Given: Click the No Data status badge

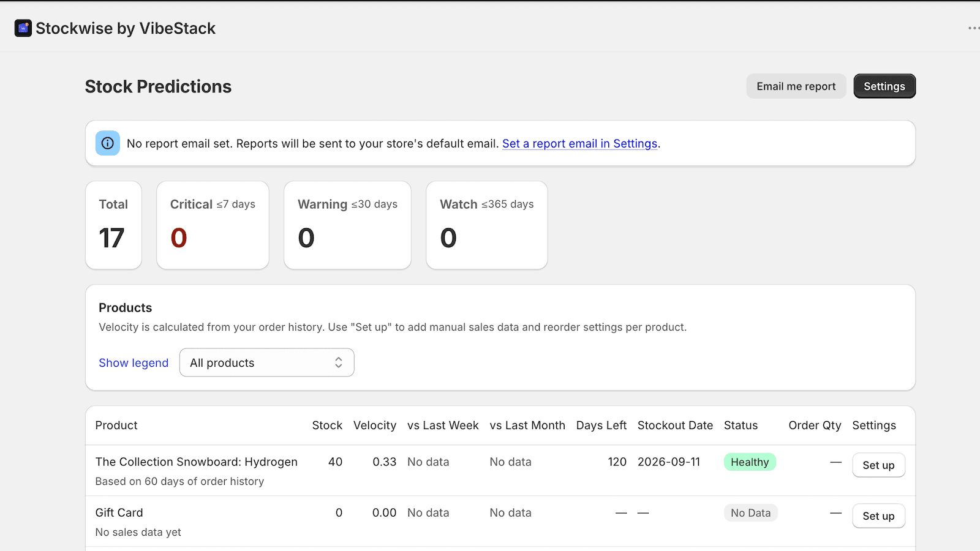Looking at the screenshot, I should pyautogui.click(x=751, y=513).
